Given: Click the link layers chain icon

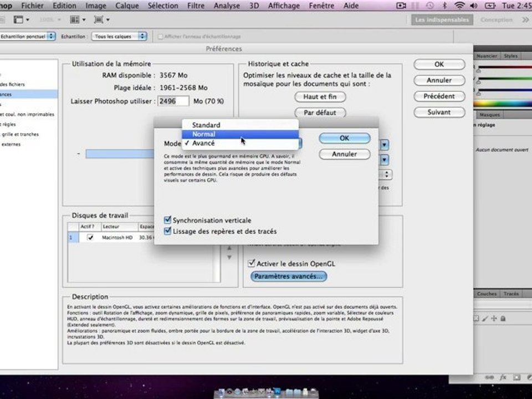Looking at the screenshot, I should 489,377.
